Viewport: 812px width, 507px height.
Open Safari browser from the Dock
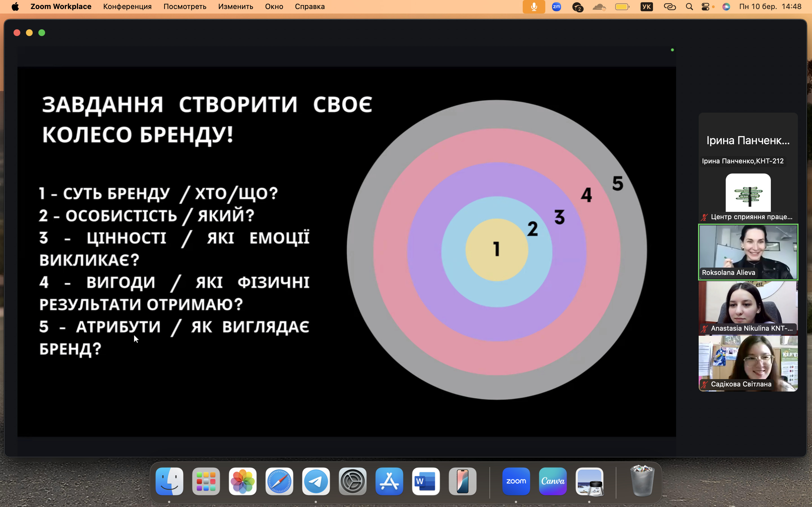279,481
